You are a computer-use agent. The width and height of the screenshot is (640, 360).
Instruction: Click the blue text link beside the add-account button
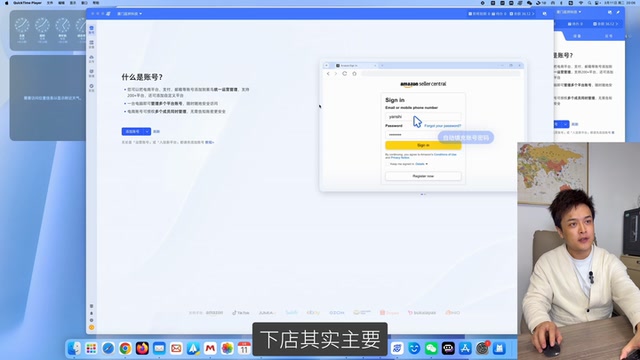pos(156,131)
